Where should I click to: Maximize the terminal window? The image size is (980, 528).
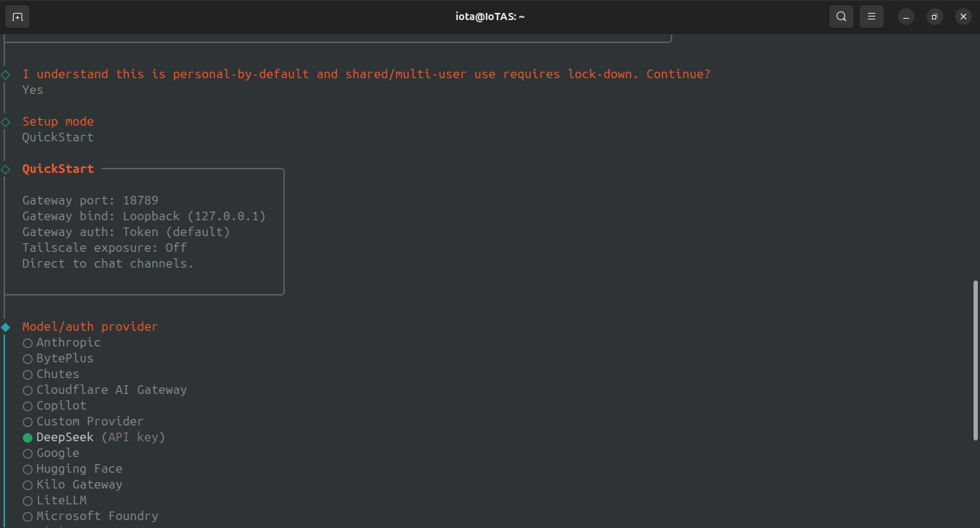pyautogui.click(x=935, y=16)
